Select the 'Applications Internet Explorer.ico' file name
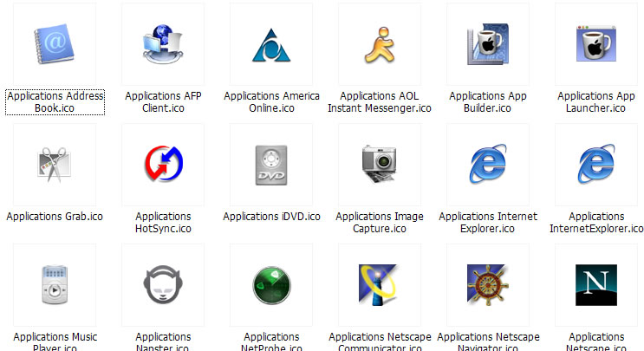The width and height of the screenshot is (644, 351). tap(488, 223)
